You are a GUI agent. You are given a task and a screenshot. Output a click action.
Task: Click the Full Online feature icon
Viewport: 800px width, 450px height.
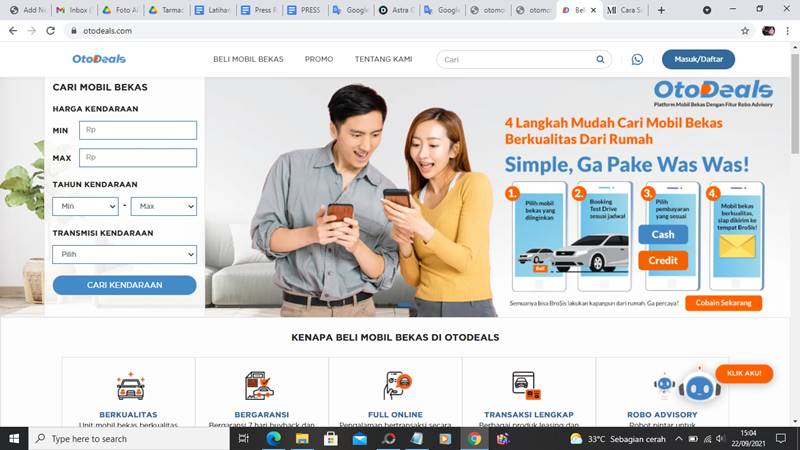pos(397,386)
